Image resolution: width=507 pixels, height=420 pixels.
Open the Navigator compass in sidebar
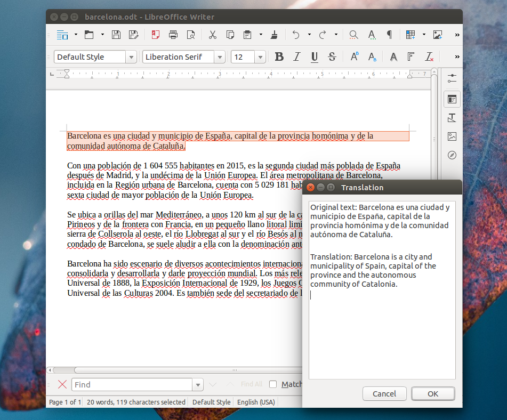pyautogui.click(x=452, y=155)
